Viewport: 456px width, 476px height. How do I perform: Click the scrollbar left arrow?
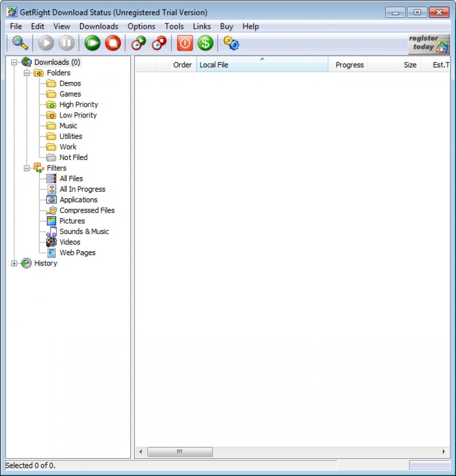click(x=141, y=452)
